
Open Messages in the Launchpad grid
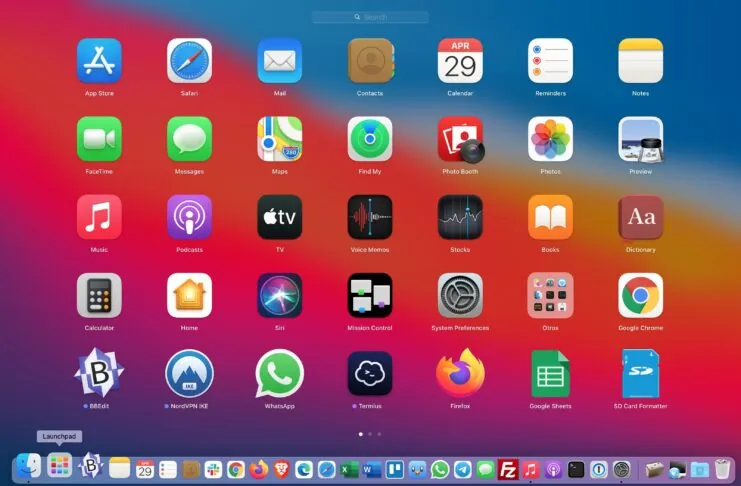coord(190,139)
